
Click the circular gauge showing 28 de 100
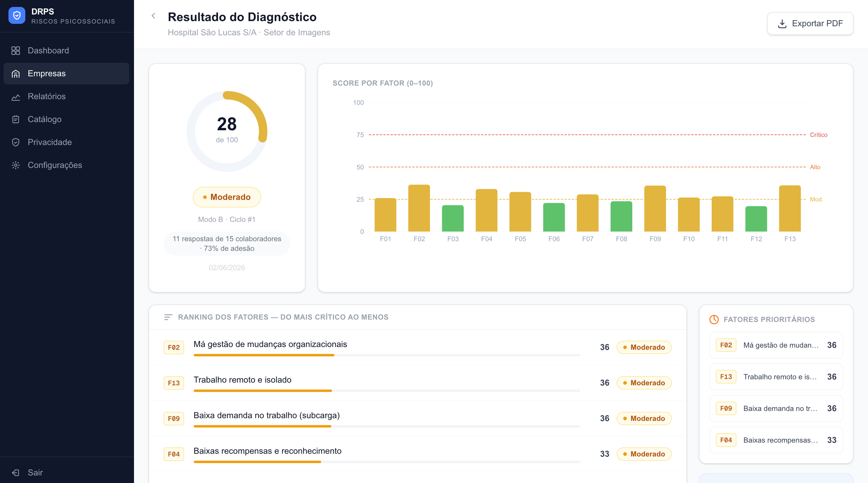point(227,131)
